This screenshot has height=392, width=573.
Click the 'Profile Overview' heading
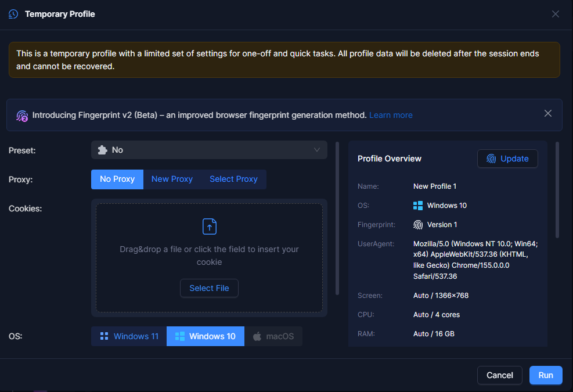390,159
